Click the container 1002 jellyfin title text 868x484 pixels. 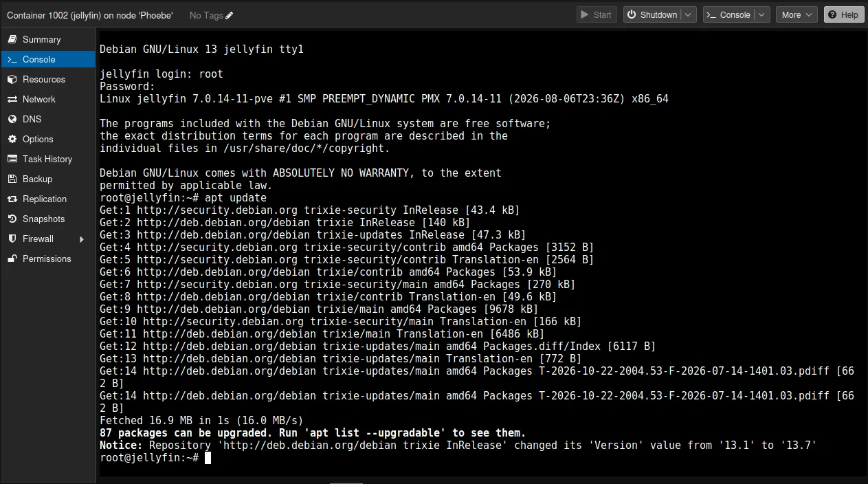point(90,15)
